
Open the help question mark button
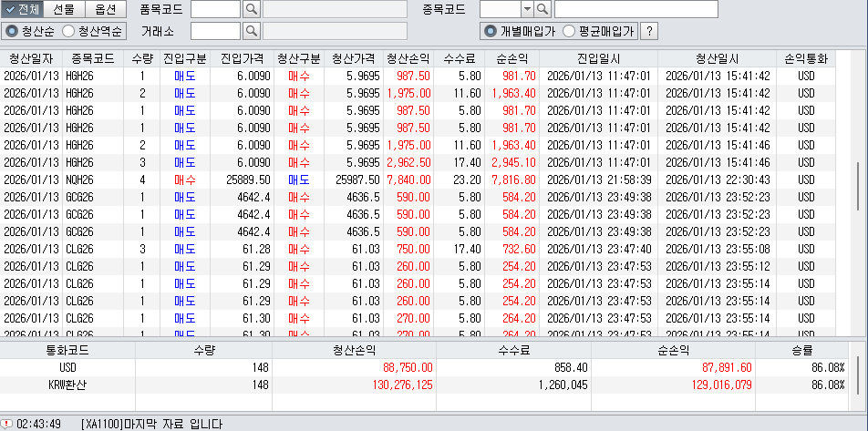[649, 32]
